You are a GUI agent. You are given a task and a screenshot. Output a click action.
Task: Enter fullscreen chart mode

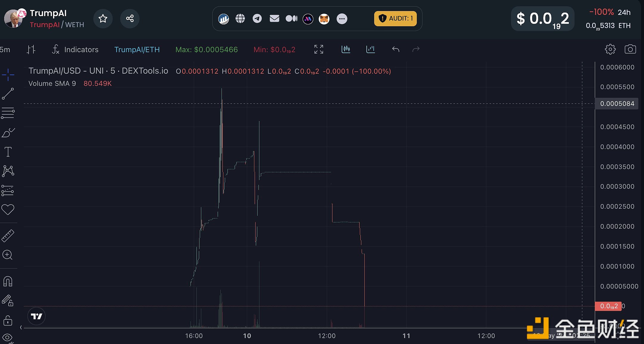coord(319,49)
